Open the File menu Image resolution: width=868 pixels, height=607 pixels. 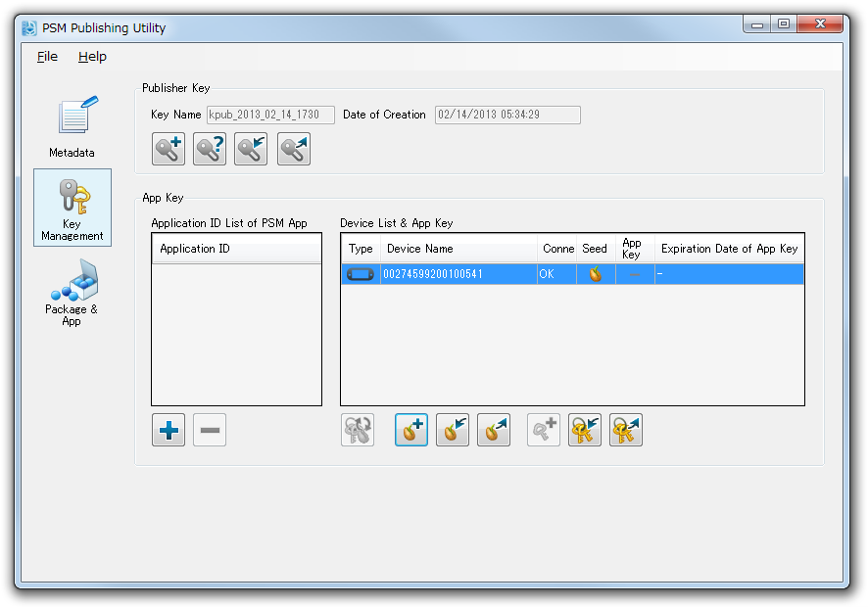coord(47,57)
